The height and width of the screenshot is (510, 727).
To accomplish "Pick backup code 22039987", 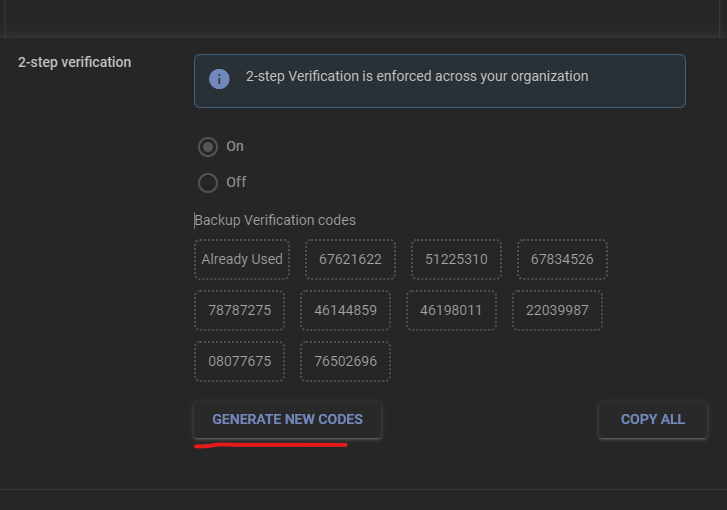I will pos(557,310).
